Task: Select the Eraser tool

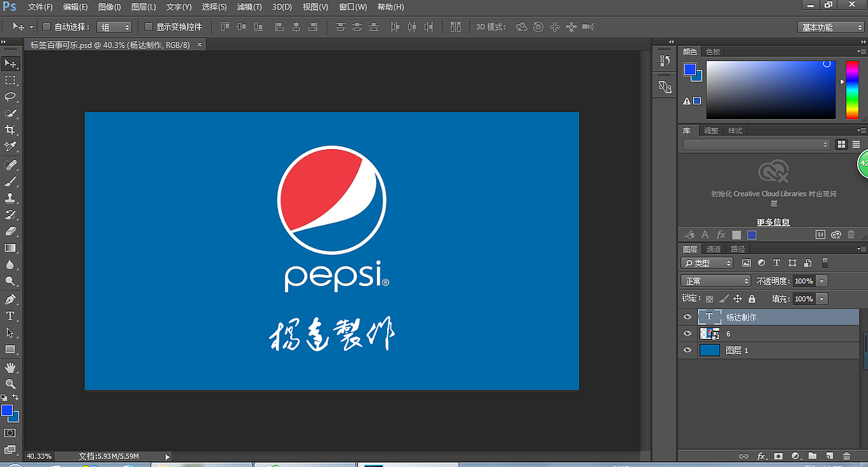Action: (x=10, y=231)
